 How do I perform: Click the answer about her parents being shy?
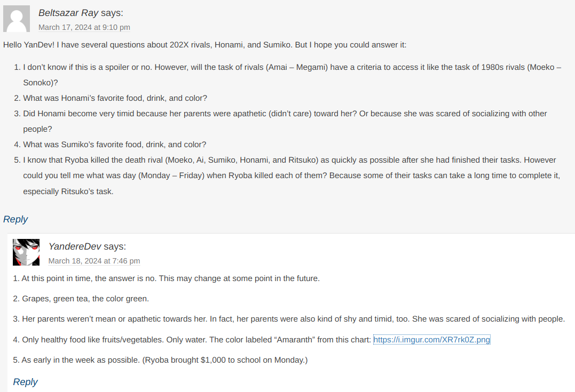pyautogui.click(x=288, y=319)
